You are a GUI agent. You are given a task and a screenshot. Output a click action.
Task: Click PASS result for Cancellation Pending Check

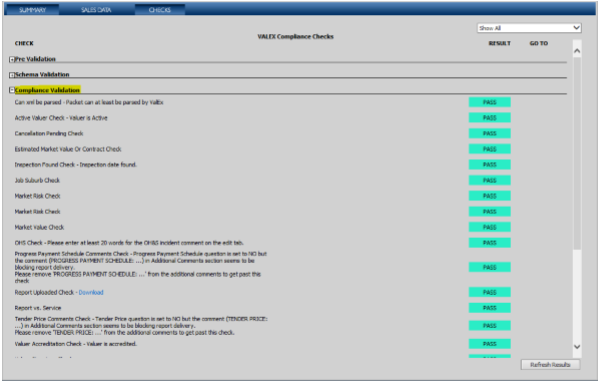489,133
